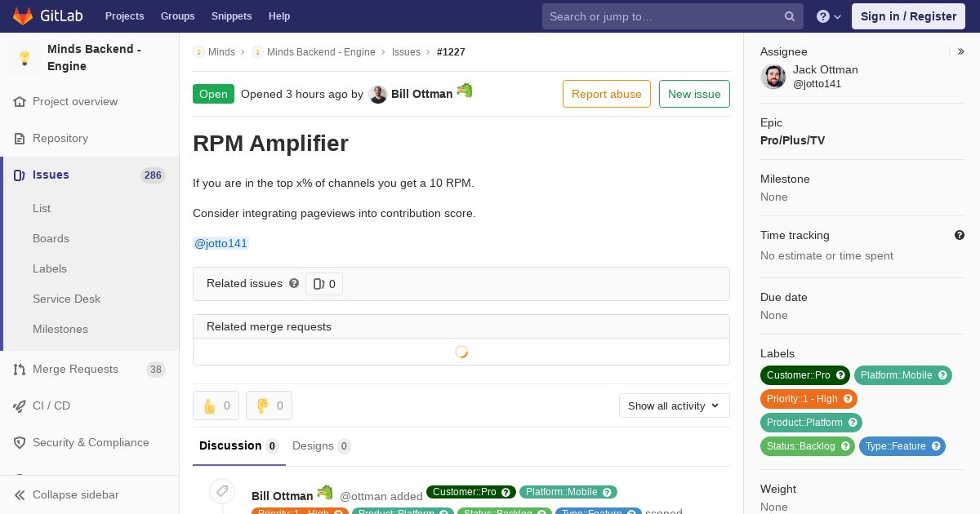Open Labels in the sidebar
Viewport: 980px width, 514px height.
pyautogui.click(x=50, y=268)
